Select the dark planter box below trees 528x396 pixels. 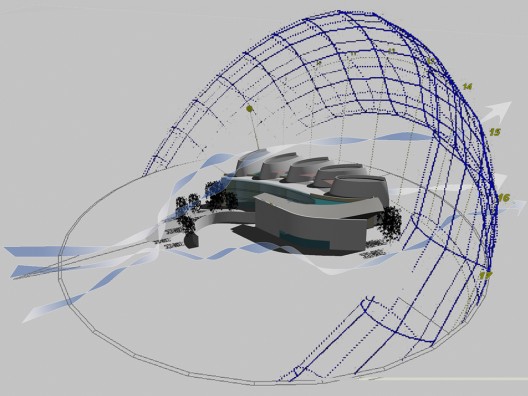(x=192, y=240)
